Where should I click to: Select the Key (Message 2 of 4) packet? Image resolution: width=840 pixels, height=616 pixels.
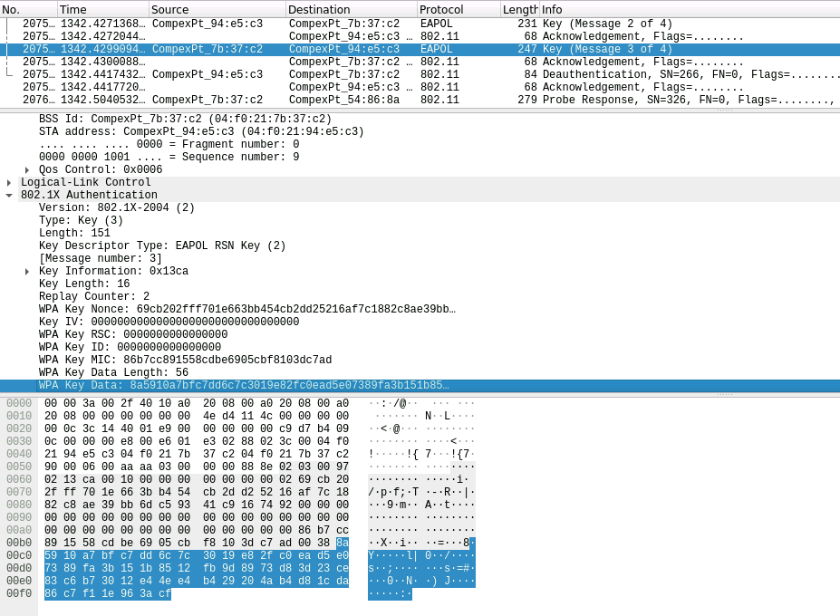click(x=420, y=24)
